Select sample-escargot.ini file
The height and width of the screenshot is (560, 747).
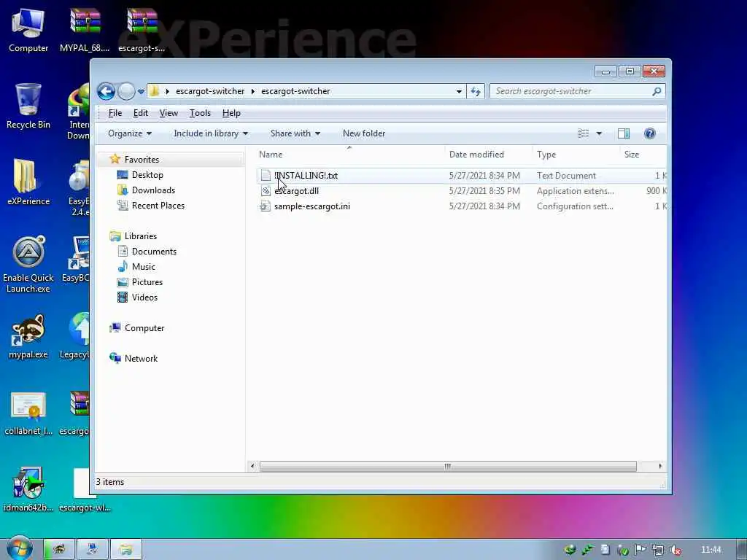point(312,206)
